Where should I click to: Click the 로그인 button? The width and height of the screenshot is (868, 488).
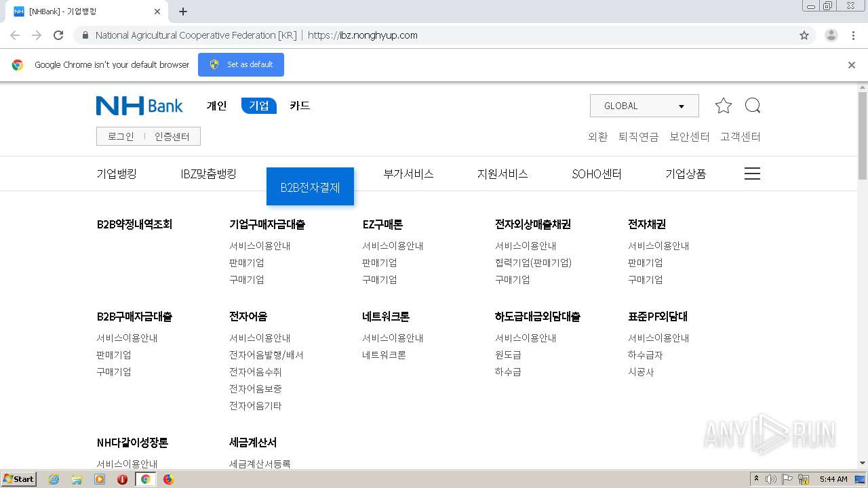click(x=121, y=136)
